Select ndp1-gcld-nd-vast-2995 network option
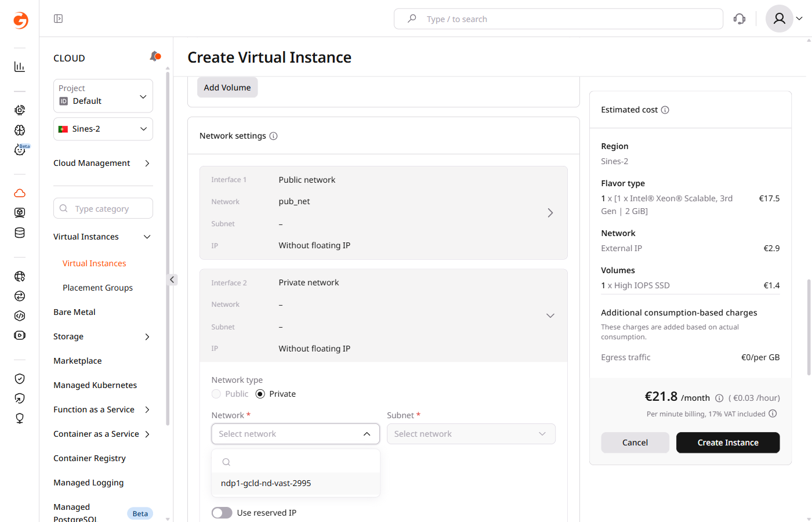Image resolution: width=812 pixels, height=522 pixels. (296, 483)
